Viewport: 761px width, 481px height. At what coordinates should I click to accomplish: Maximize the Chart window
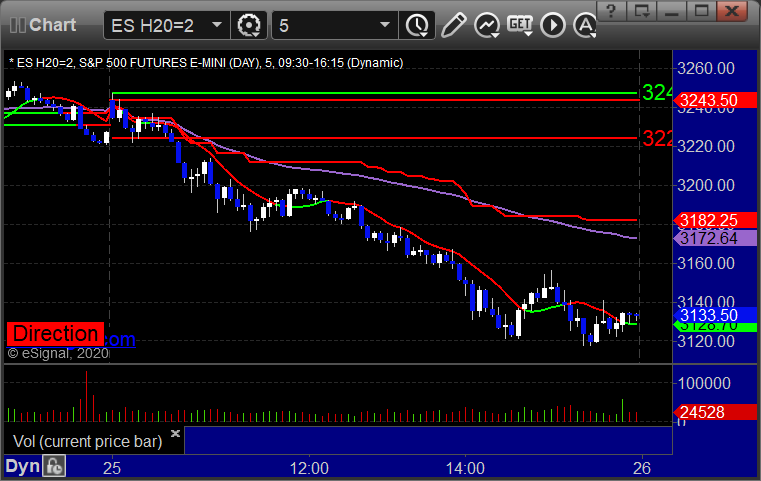click(x=702, y=11)
